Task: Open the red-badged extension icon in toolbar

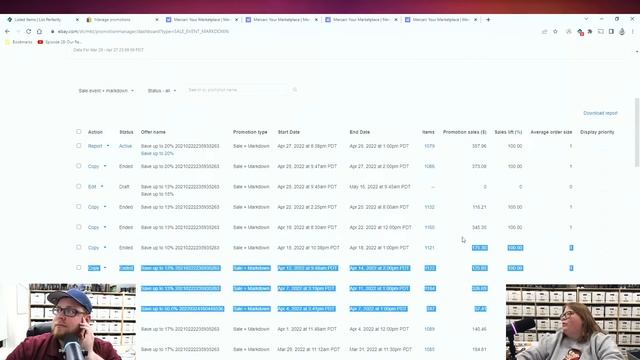Action: pos(580,32)
